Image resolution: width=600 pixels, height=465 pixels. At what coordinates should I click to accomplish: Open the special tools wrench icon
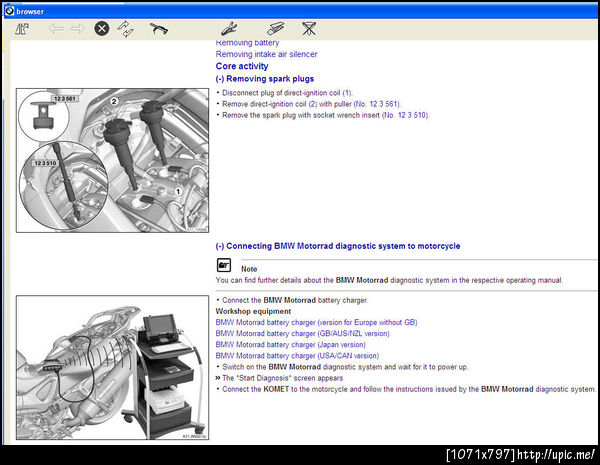click(229, 29)
